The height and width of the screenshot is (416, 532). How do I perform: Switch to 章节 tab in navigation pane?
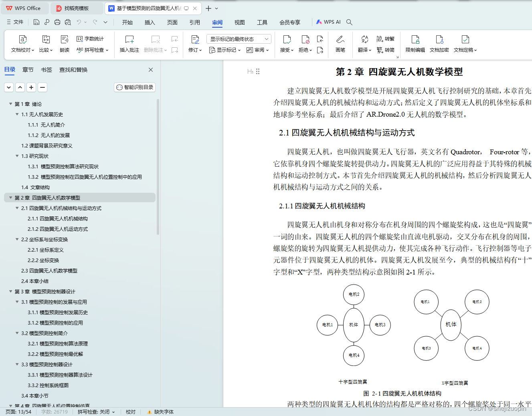[x=28, y=70]
